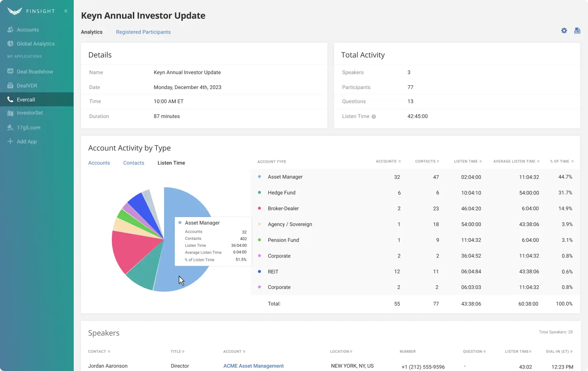Click the Finsight bird logo
Viewport: 588px width, 371px height.
tap(14, 11)
